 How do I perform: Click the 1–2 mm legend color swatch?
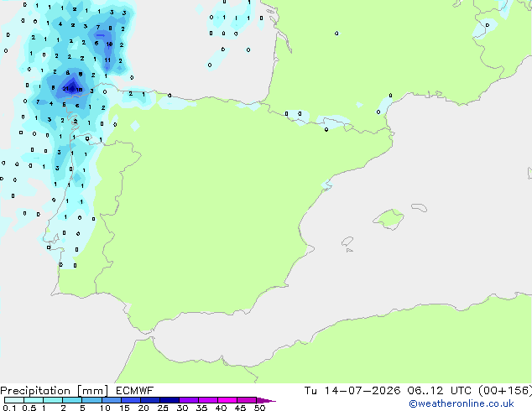click(x=53, y=400)
